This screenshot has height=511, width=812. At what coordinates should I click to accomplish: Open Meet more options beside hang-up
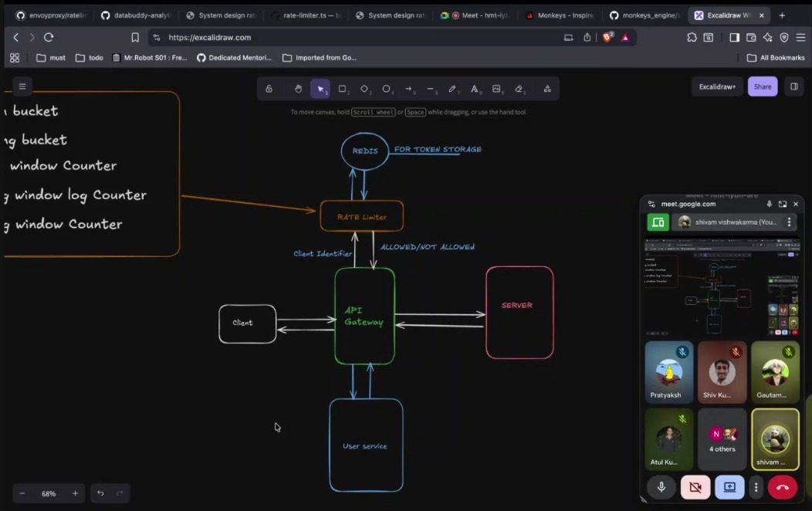click(756, 487)
